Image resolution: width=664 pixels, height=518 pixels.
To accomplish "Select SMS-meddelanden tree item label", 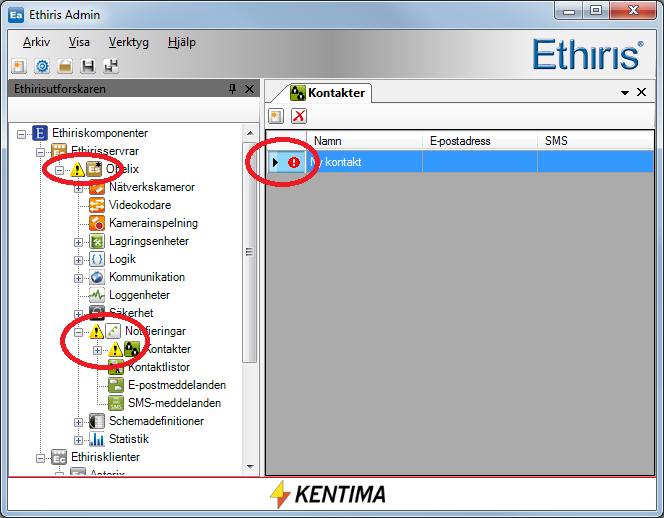I will point(174,403).
